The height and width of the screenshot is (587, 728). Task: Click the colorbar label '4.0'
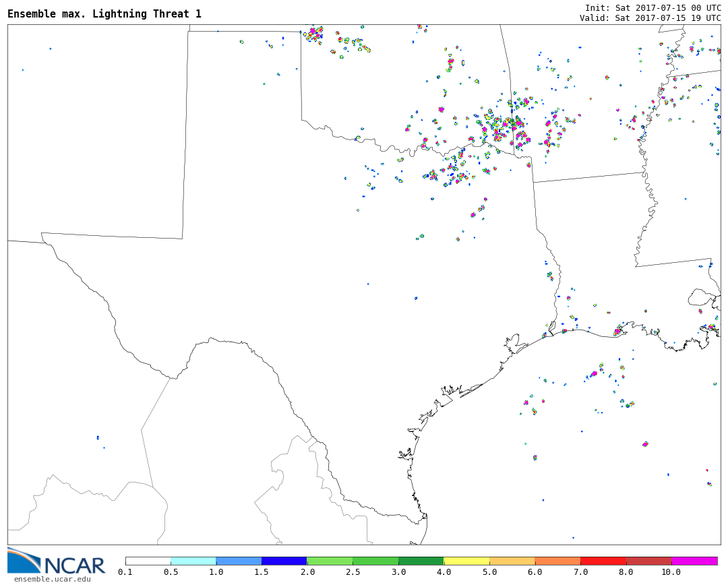444,571
